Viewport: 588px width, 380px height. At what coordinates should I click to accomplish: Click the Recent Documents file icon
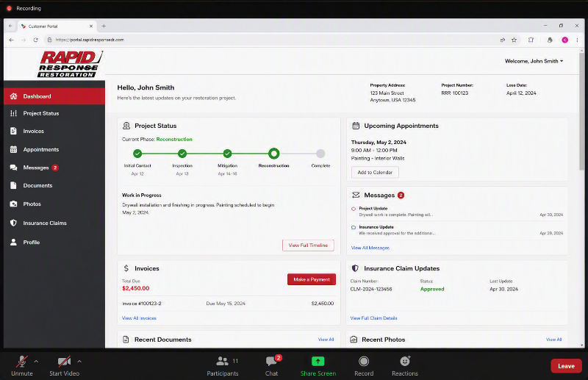pos(126,340)
